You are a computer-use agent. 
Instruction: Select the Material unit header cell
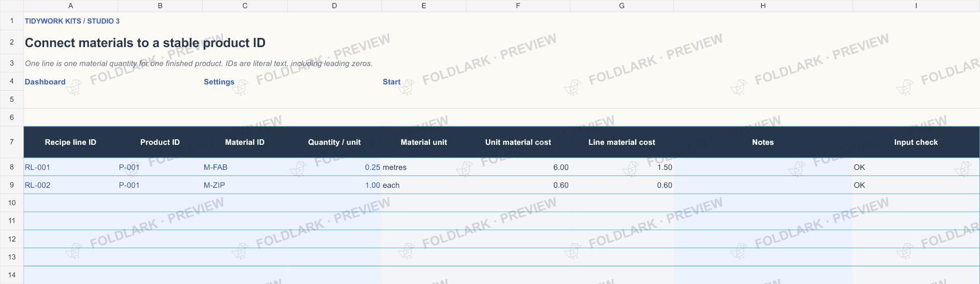point(424,142)
